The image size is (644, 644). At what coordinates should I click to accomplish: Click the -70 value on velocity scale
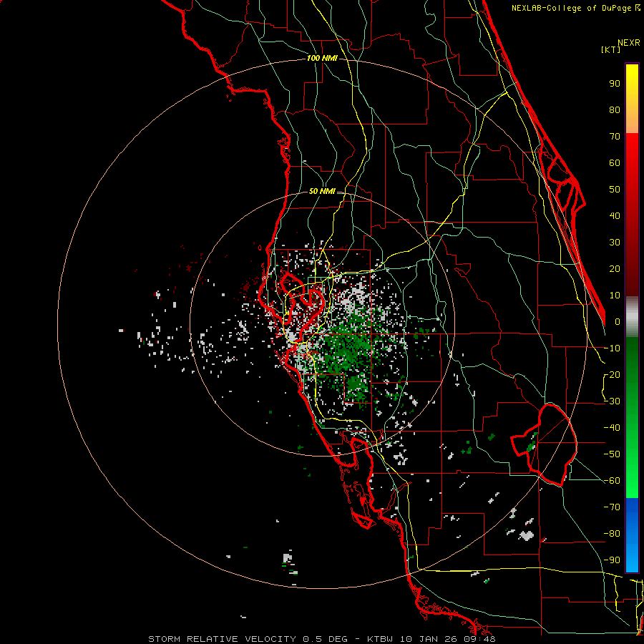click(612, 507)
